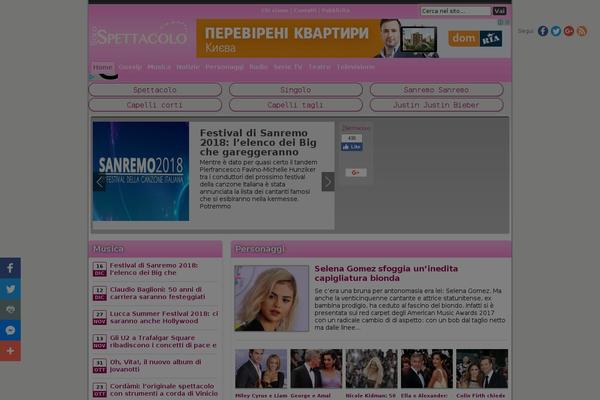Image resolution: width=600 pixels, height=400 pixels.
Task: Go to next slide with right arrow
Action: (328, 182)
